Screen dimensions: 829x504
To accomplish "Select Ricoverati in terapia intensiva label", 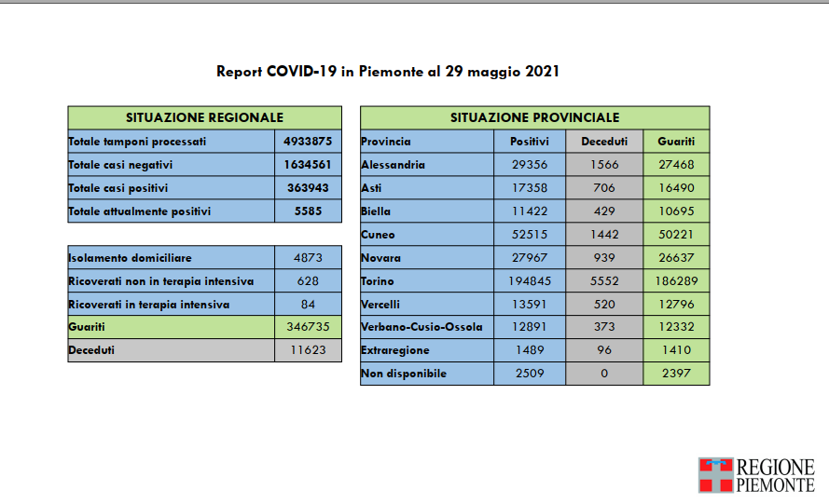I will pyautogui.click(x=149, y=305).
